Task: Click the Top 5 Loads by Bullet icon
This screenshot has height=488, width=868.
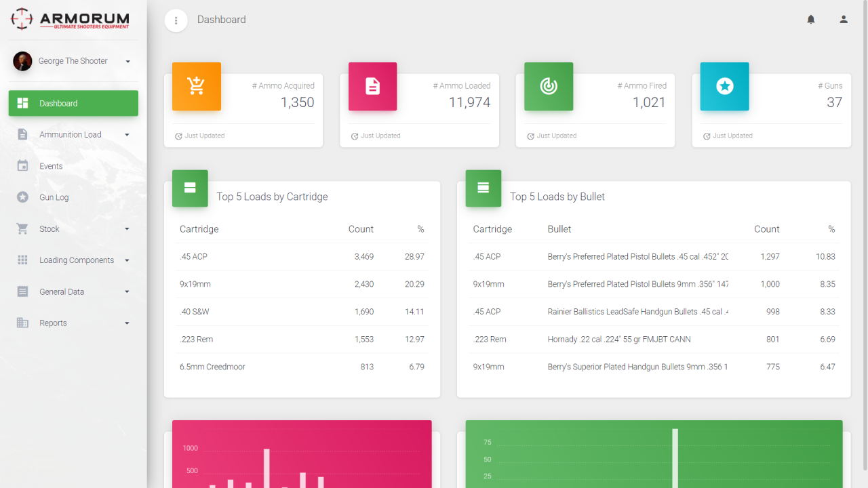Action: [x=483, y=188]
